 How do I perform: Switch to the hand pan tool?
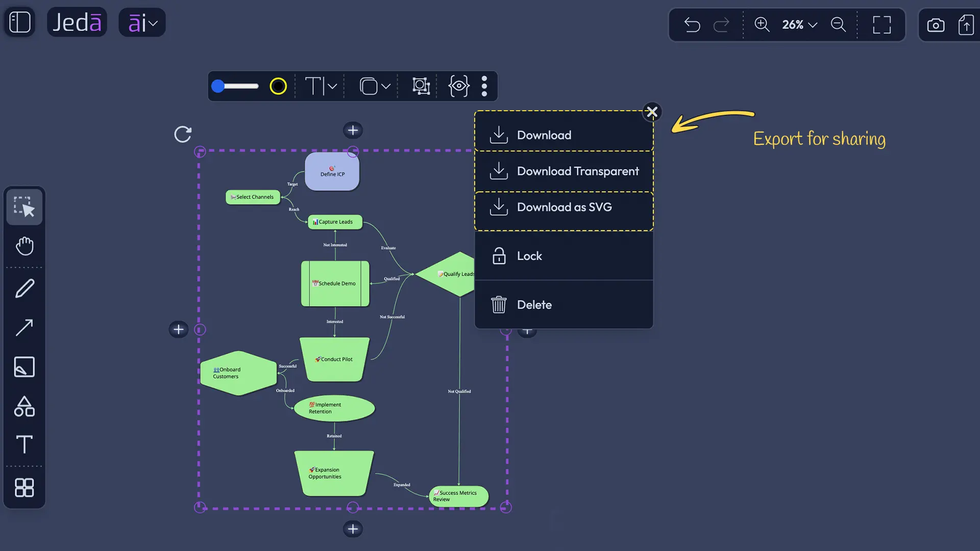pos(24,246)
